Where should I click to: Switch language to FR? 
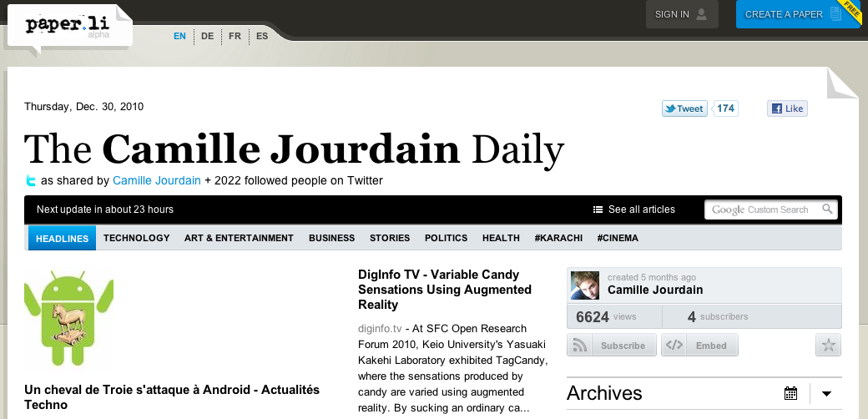coord(235,36)
